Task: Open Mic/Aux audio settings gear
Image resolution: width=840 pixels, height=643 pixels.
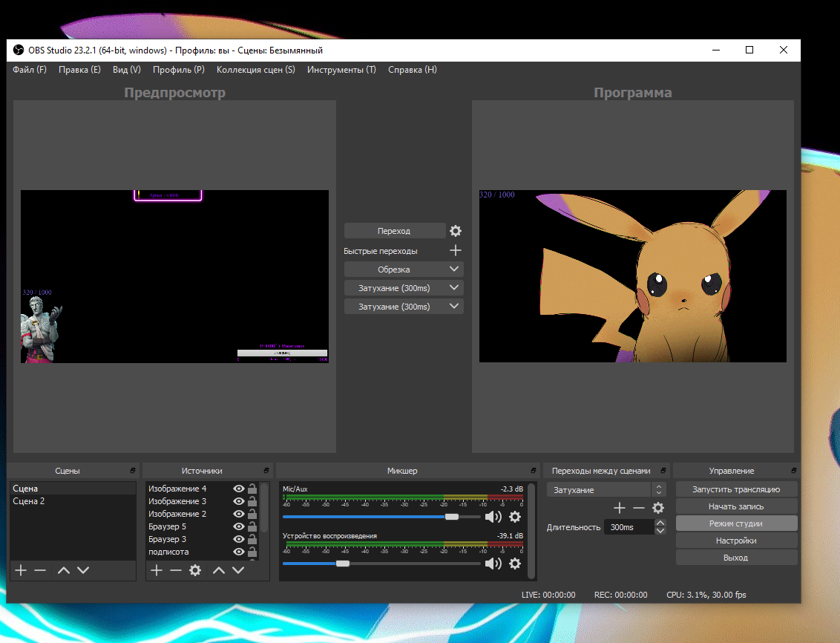Action: pyautogui.click(x=515, y=517)
